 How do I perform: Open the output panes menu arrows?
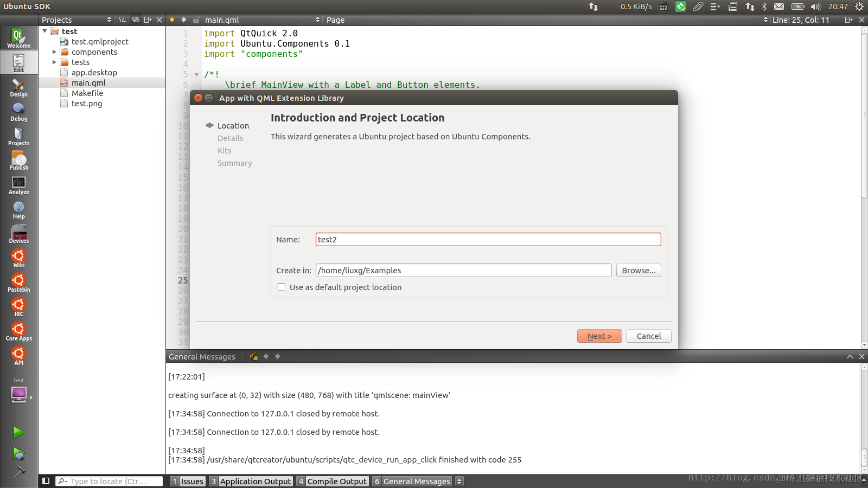coord(459,481)
